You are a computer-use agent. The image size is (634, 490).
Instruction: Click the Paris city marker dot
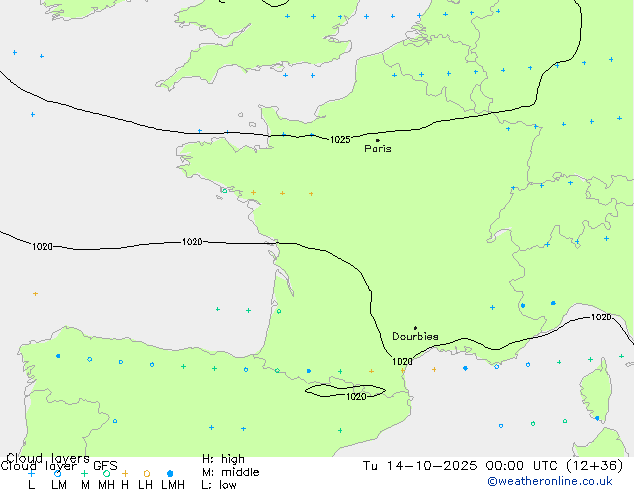pyautogui.click(x=378, y=140)
